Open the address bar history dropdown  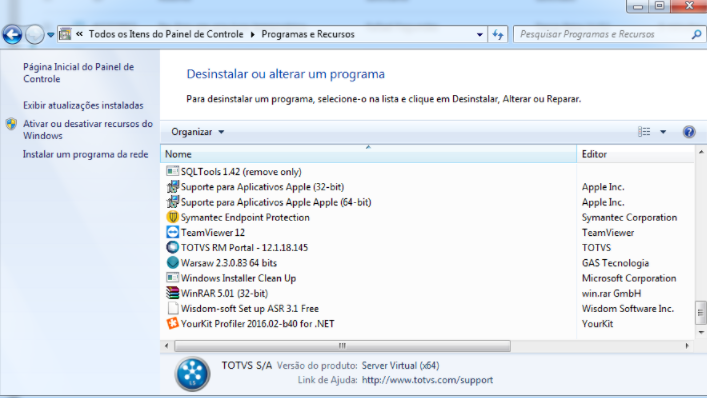[x=480, y=34]
